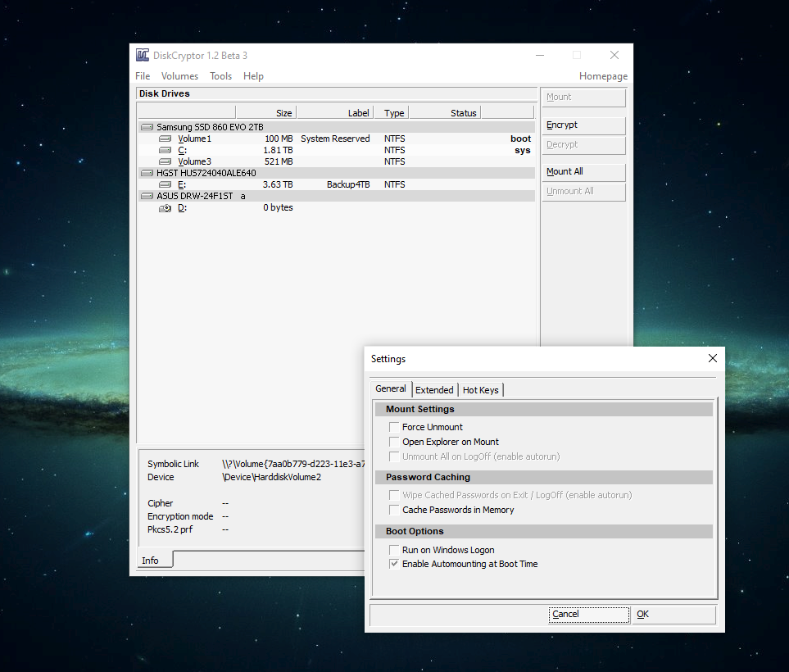Image resolution: width=789 pixels, height=672 pixels.
Task: Click the Unmount All button
Action: point(583,192)
